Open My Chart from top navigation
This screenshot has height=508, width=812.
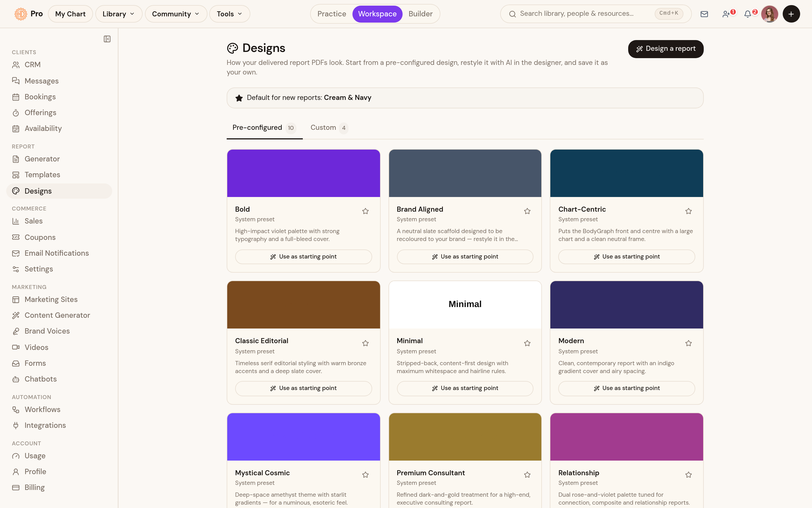70,14
